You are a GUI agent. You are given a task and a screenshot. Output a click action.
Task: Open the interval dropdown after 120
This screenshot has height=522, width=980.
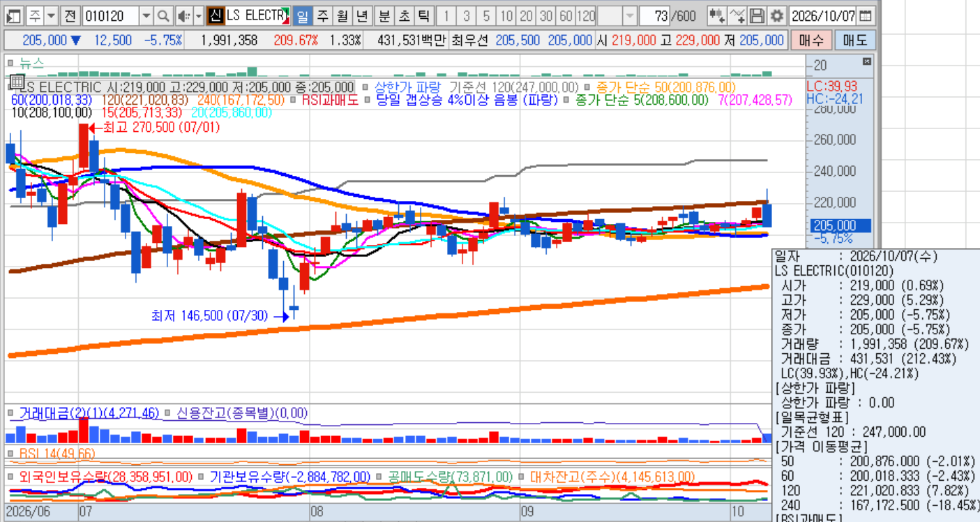(629, 15)
